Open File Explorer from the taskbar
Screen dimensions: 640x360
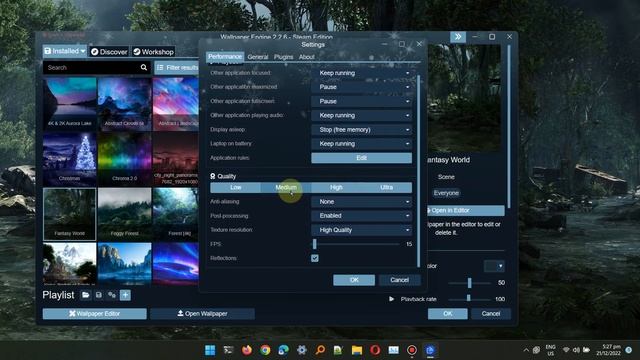tap(357, 350)
